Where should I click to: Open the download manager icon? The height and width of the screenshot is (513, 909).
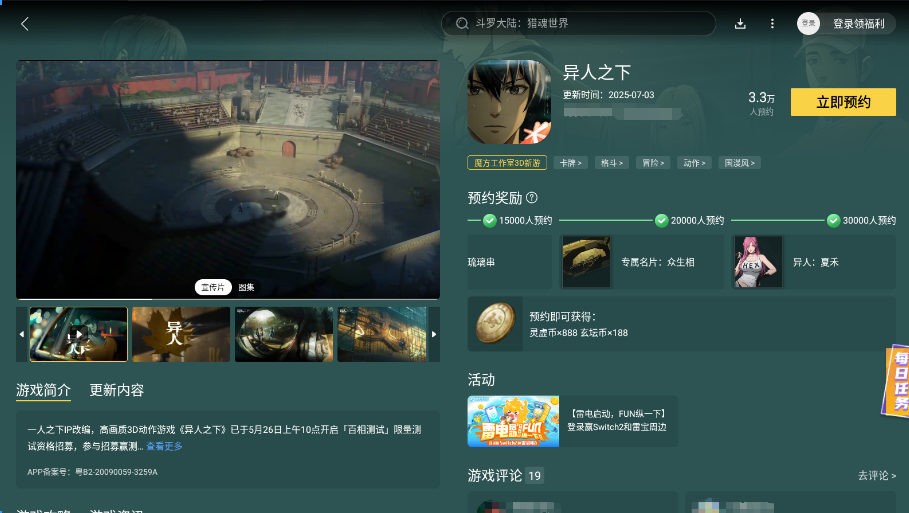coord(740,24)
